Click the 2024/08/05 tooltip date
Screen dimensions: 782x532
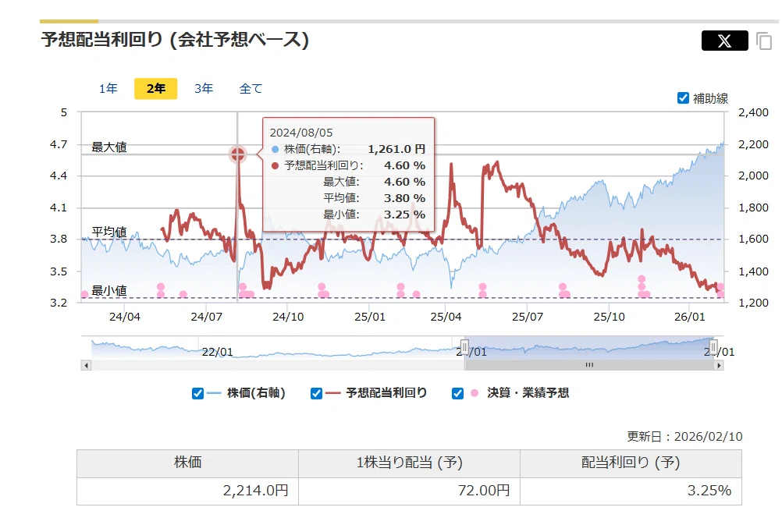point(301,133)
